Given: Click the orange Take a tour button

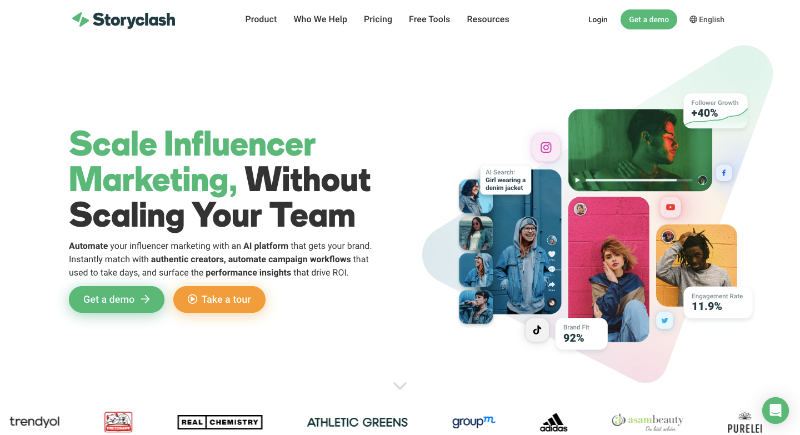Looking at the screenshot, I should 219,299.
